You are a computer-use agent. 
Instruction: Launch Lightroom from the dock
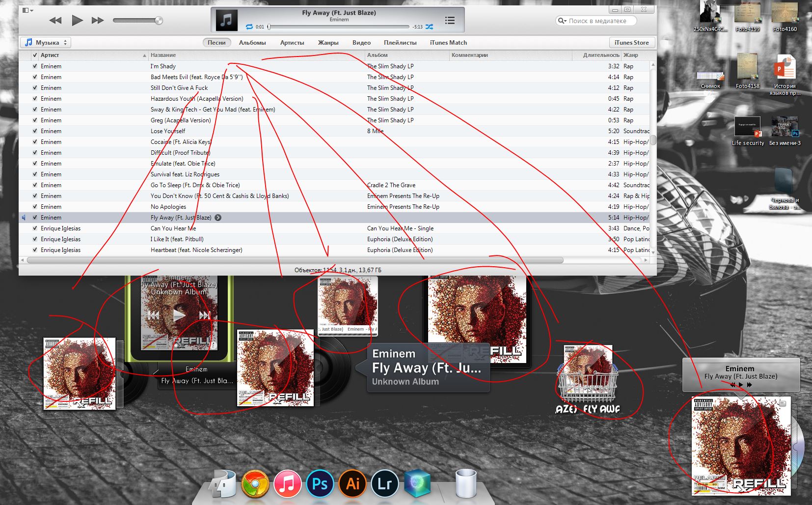(x=384, y=484)
